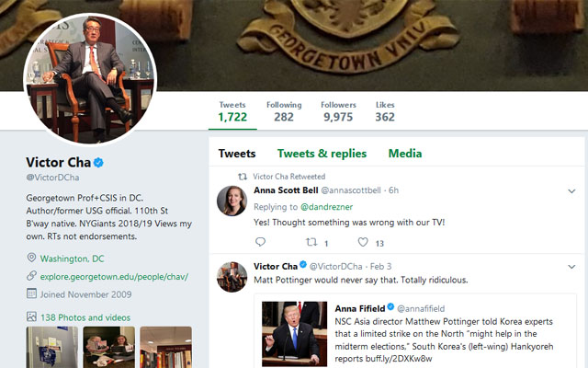The width and height of the screenshot is (588, 368).
Task: Like the Anna Scott Bell tweet
Action: pyautogui.click(x=363, y=242)
